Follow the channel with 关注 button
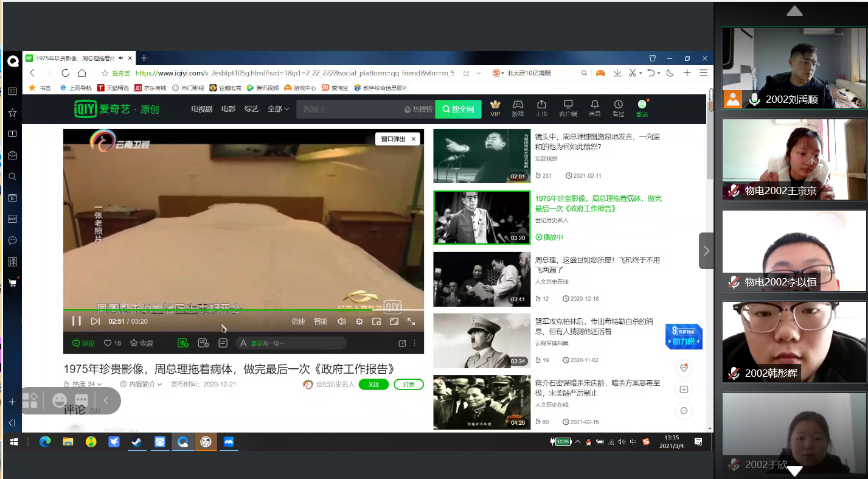The width and height of the screenshot is (868, 479). (x=373, y=385)
